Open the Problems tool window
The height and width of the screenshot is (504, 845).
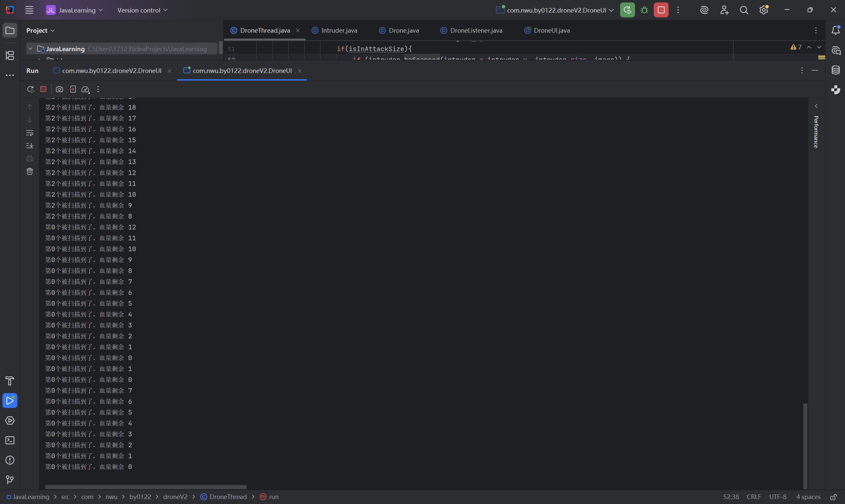point(10,460)
